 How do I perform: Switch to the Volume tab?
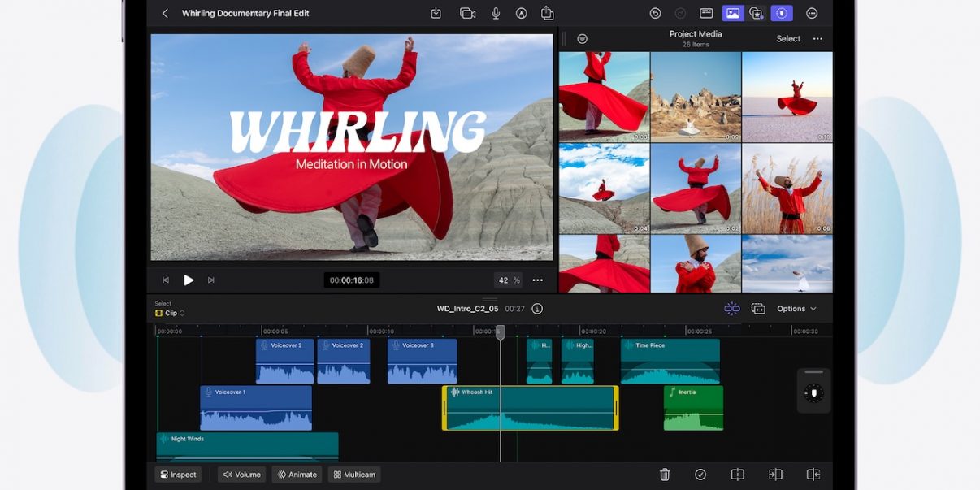(242, 475)
